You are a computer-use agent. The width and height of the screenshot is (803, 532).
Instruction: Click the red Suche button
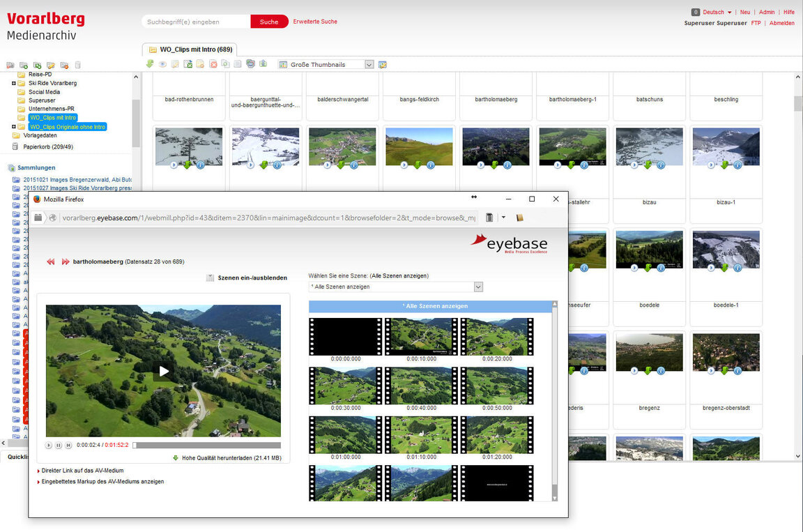(269, 22)
